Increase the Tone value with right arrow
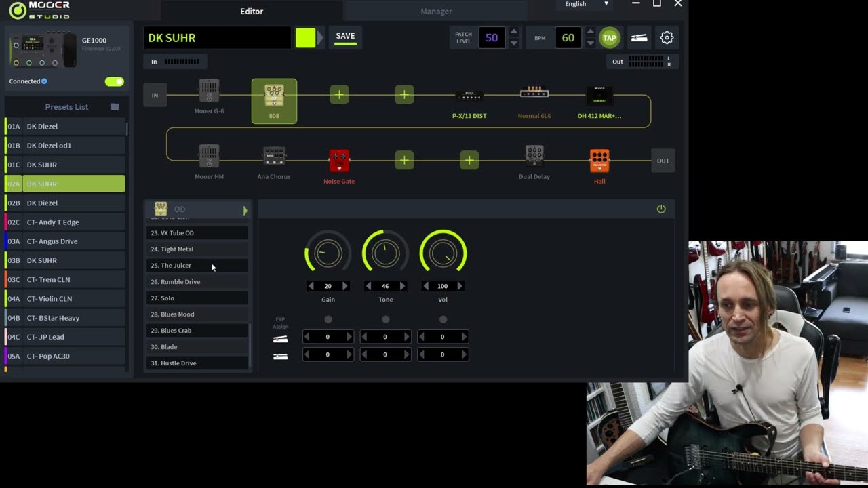This screenshot has height=488, width=868. click(x=402, y=286)
